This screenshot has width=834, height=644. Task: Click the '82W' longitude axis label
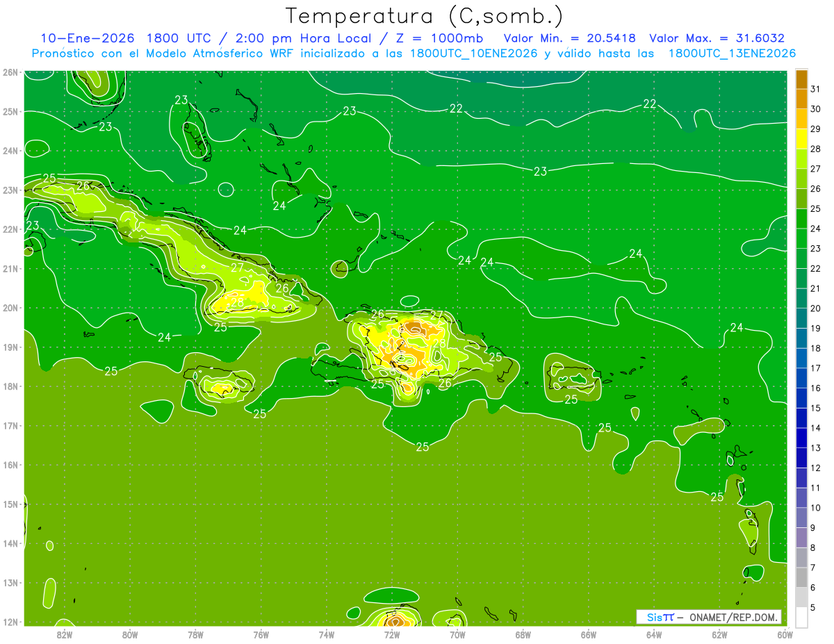click(64, 634)
